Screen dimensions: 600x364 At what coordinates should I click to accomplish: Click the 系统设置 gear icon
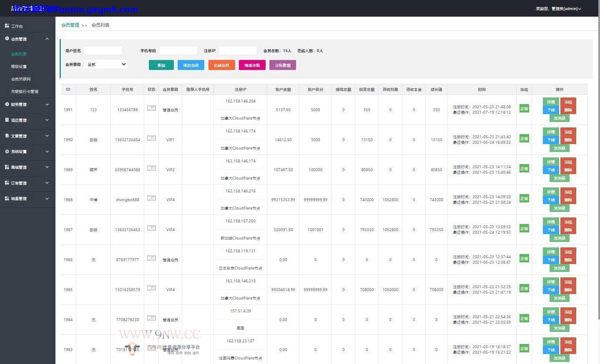(7, 151)
